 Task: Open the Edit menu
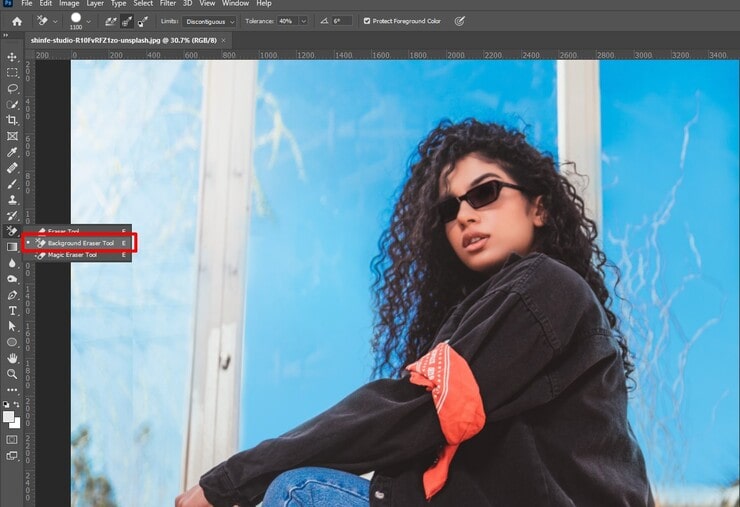point(46,3)
